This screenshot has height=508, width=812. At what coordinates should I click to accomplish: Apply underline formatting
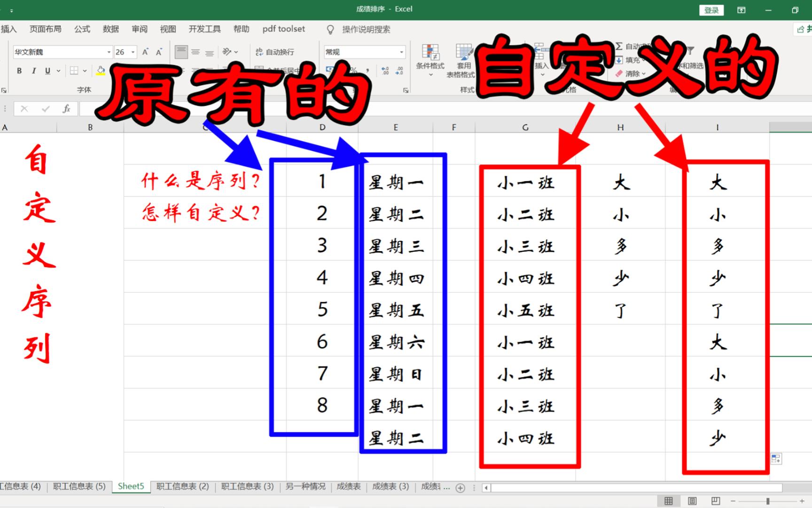pyautogui.click(x=47, y=71)
